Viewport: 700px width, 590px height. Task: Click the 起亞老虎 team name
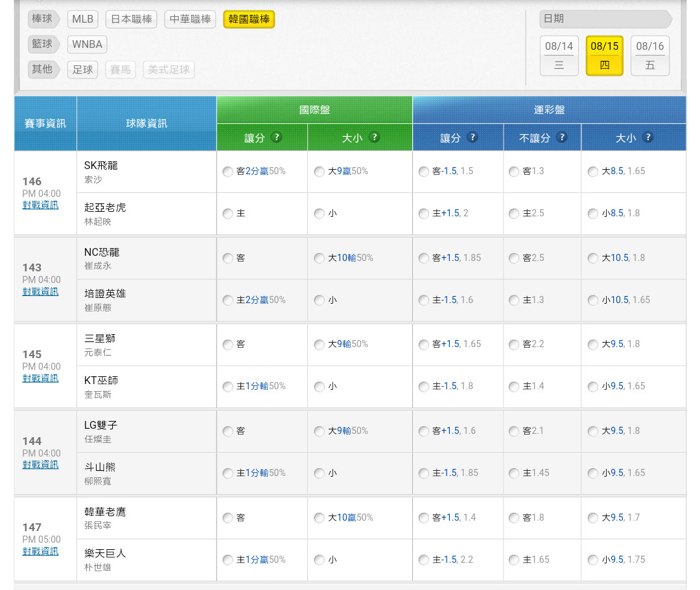pos(106,207)
